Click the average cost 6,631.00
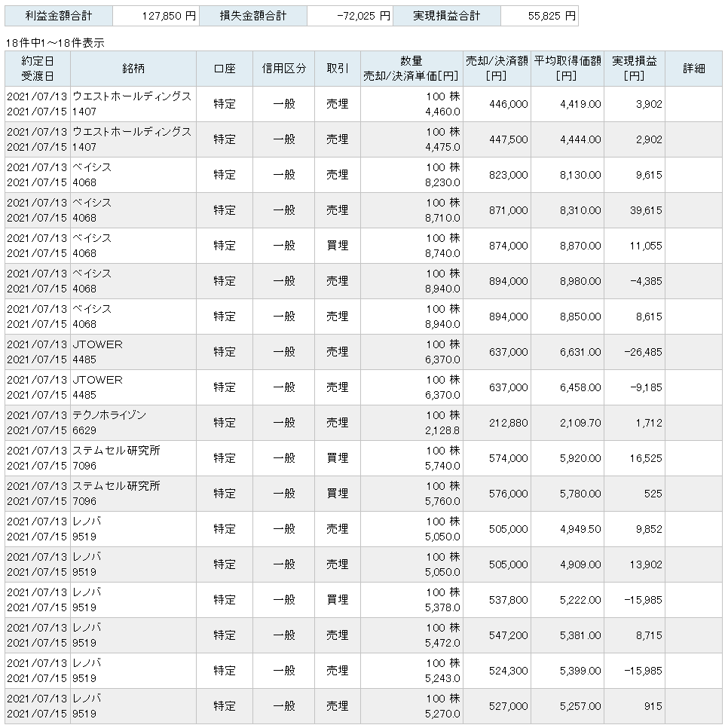 click(580, 352)
